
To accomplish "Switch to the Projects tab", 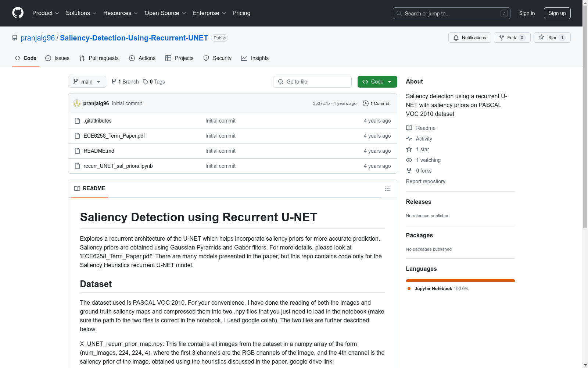I will tap(179, 58).
